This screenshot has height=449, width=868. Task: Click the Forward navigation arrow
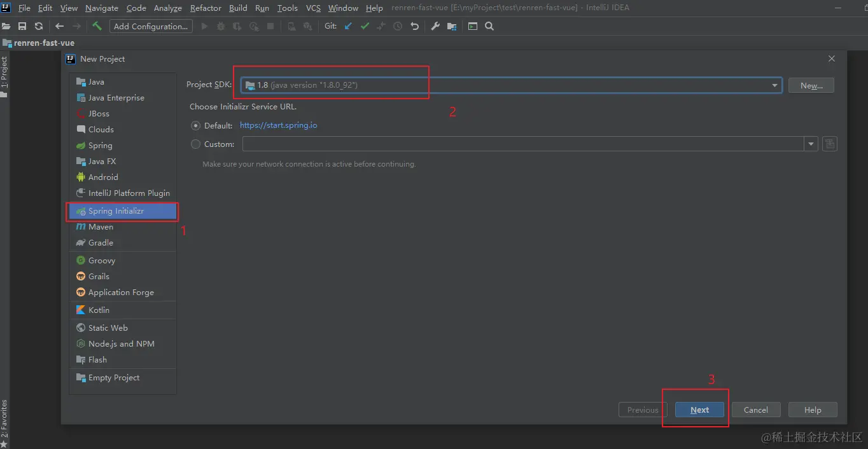click(77, 26)
